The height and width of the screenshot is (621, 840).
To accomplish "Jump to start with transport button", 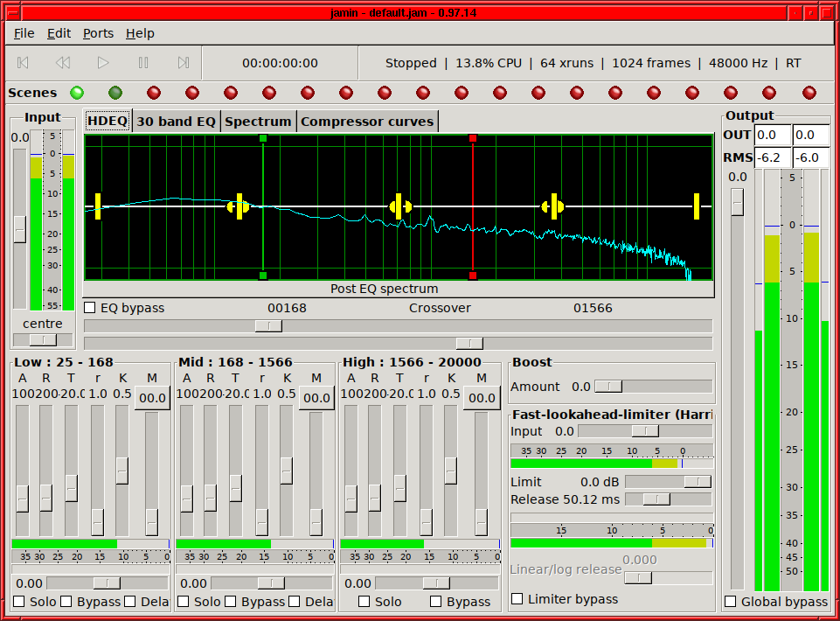I will 23,63.
